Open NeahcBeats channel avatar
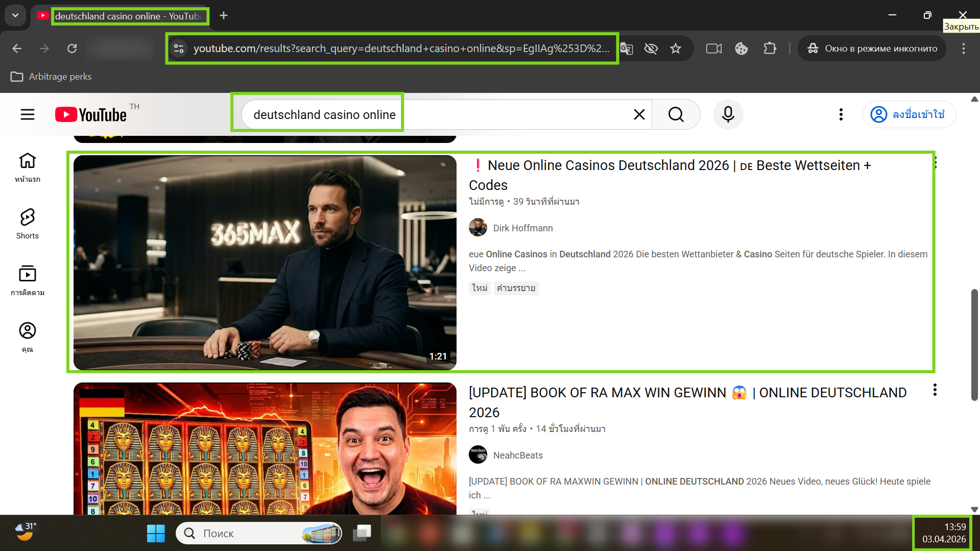This screenshot has width=980, height=551. (x=478, y=454)
